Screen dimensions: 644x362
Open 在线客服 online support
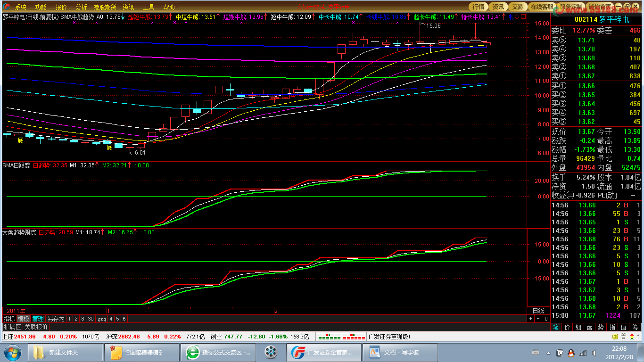542,7
